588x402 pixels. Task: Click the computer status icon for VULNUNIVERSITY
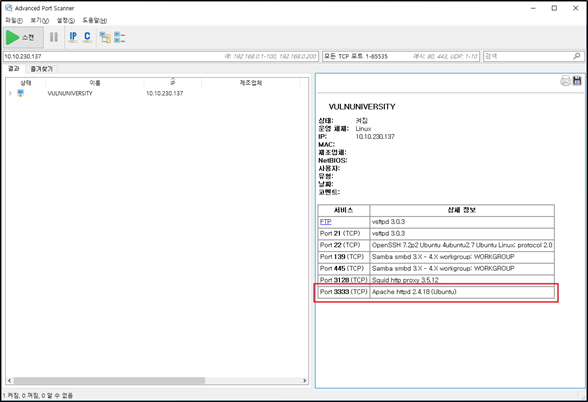pyautogui.click(x=21, y=93)
